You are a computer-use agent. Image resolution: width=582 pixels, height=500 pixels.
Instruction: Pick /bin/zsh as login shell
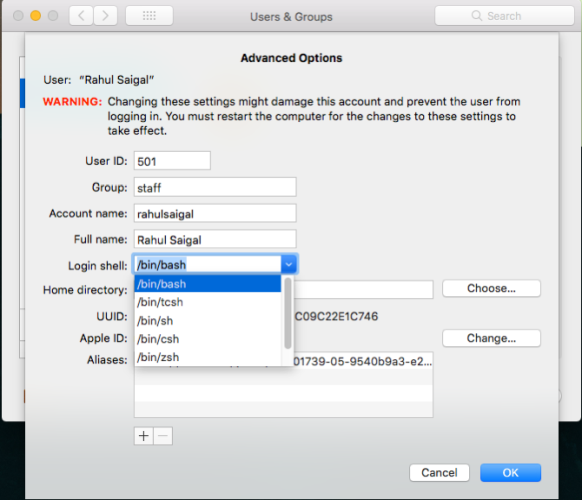point(208,357)
